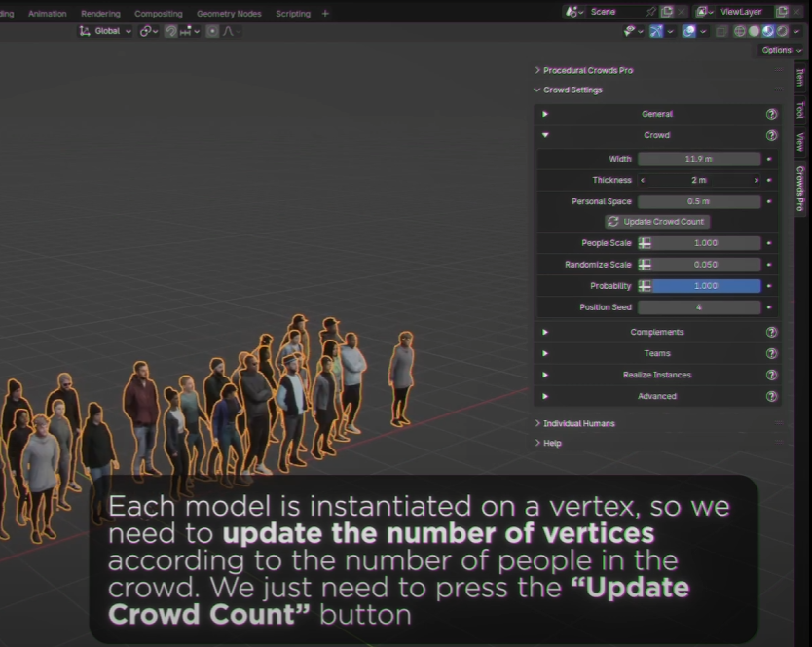Image resolution: width=812 pixels, height=647 pixels.
Task: Open the Item sidebar tab
Action: [800, 77]
